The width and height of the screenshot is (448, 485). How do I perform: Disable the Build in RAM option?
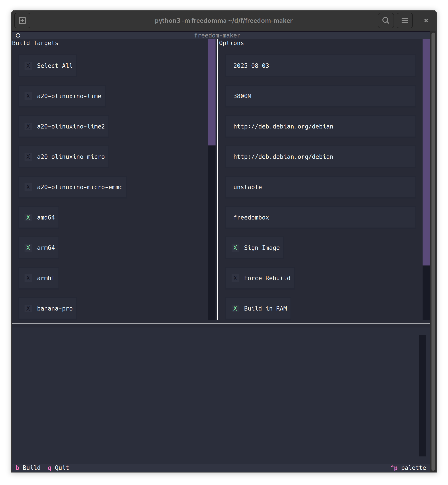[x=258, y=308]
